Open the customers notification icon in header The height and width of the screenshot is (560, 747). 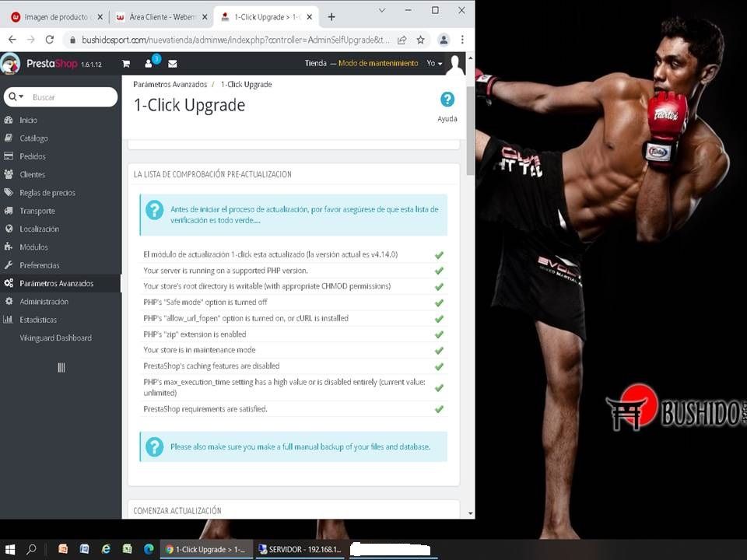(149, 63)
